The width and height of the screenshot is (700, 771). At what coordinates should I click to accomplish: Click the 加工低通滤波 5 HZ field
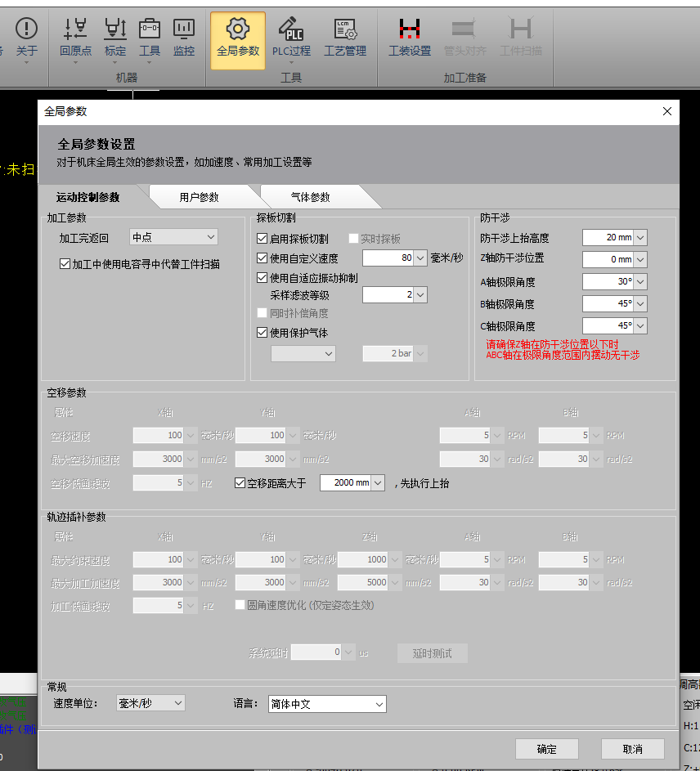(159, 605)
